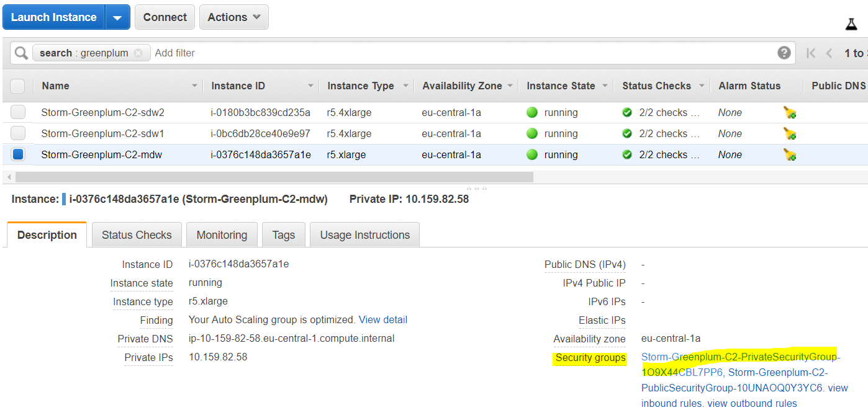Screen dimensions: 868x410
Task: Click the Elastic IPs field label
Action: coord(602,320)
